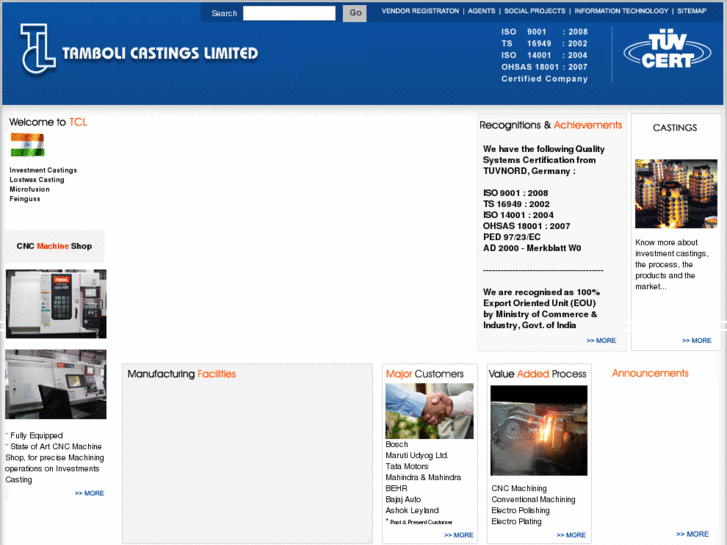
Task: Click Conventional Machining process entry
Action: 533,499
